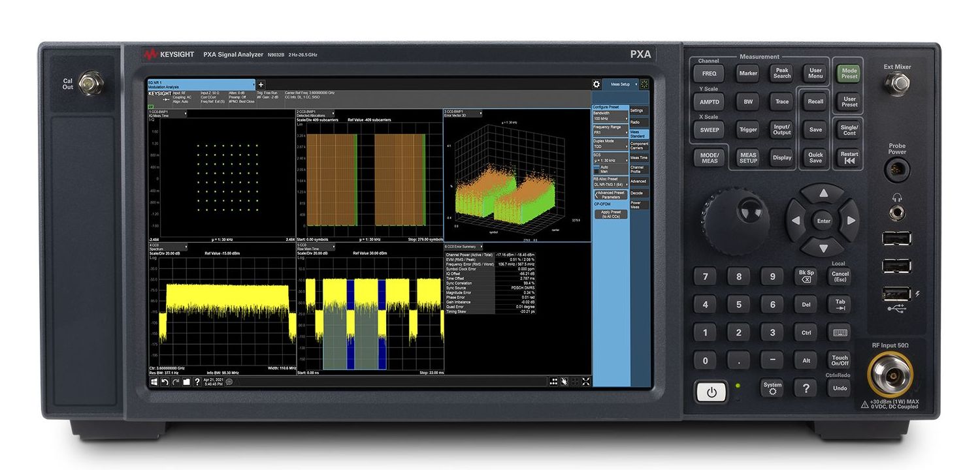Push the FREQ hardkey
The width and height of the screenshot is (980, 470).
point(709,73)
